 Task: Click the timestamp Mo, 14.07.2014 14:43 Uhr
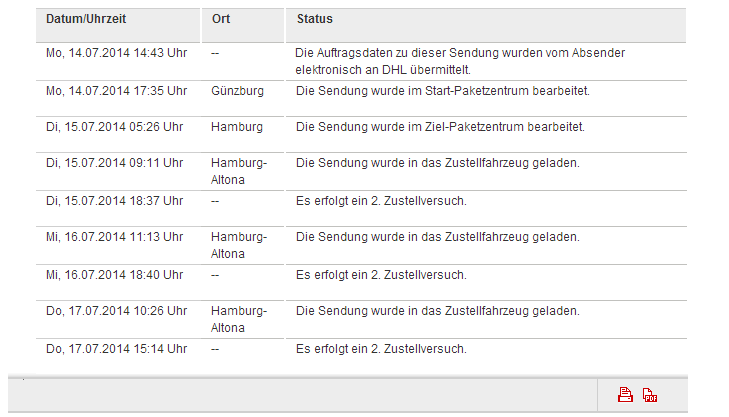click(x=116, y=52)
